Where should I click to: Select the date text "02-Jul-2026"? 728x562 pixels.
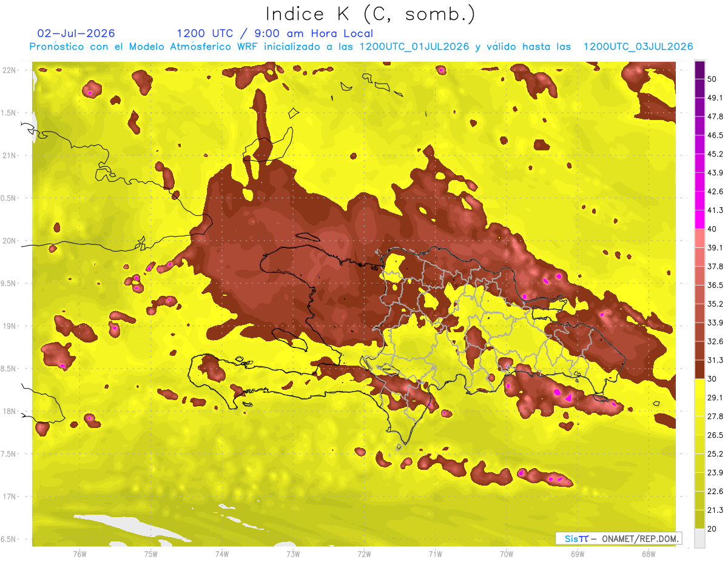[76, 33]
